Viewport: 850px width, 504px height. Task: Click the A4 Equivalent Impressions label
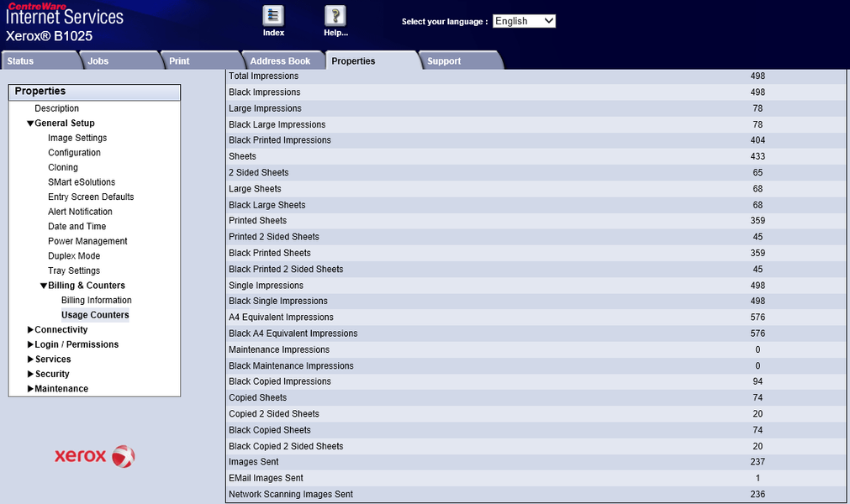coord(282,318)
